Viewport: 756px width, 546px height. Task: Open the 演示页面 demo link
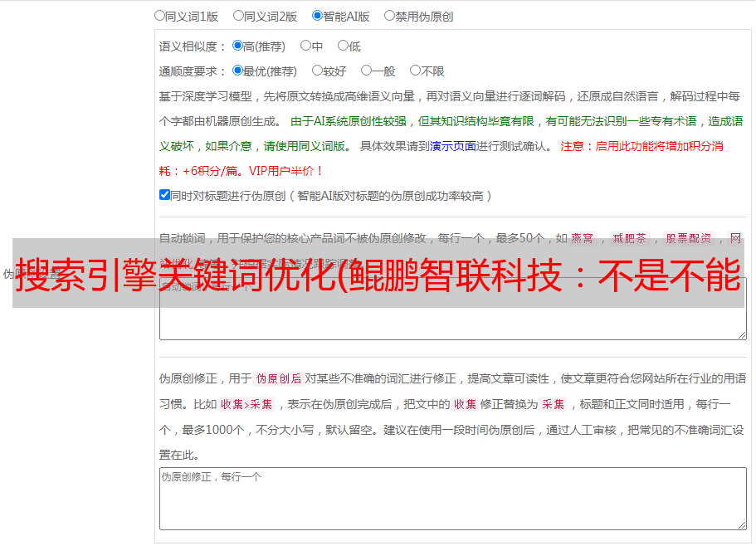click(452, 146)
